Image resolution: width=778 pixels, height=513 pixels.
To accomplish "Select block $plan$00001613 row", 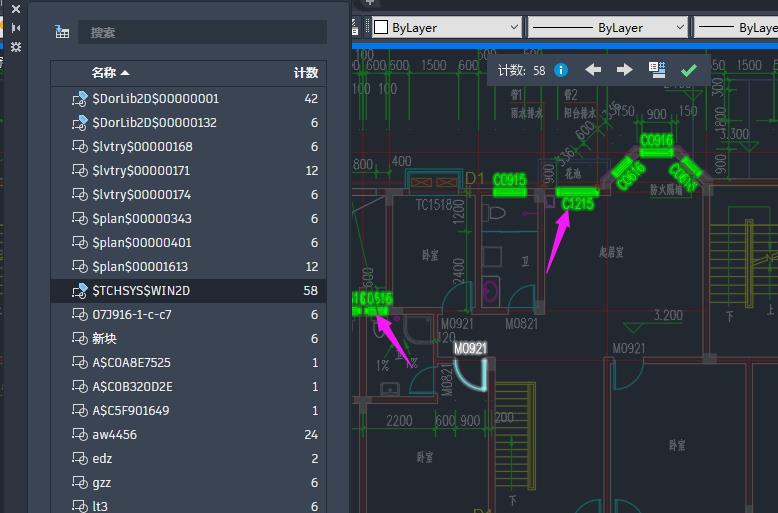I will click(189, 266).
